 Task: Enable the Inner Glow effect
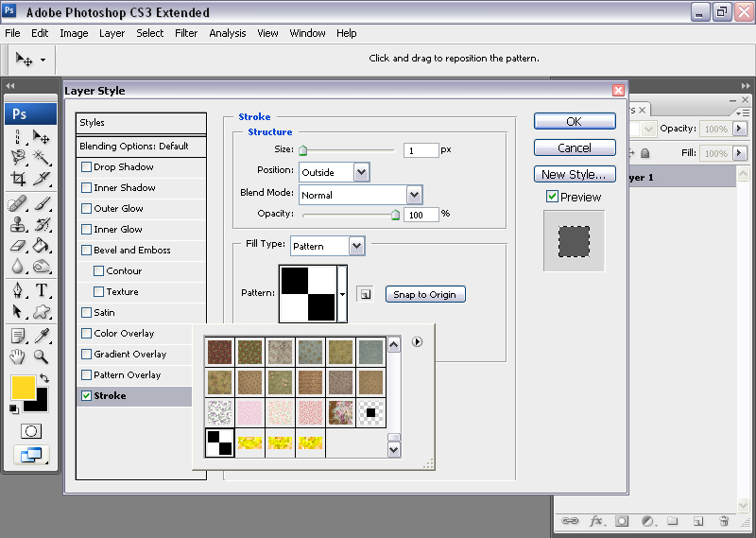pyautogui.click(x=86, y=229)
